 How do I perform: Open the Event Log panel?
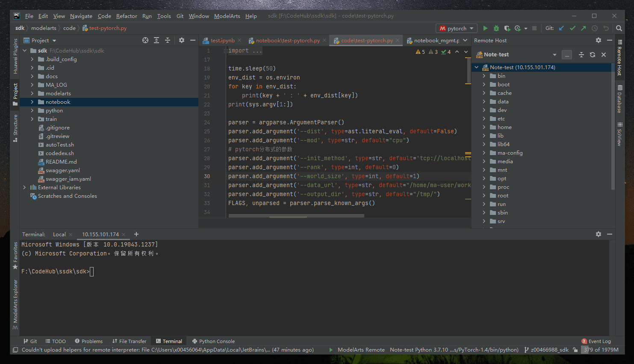596,341
